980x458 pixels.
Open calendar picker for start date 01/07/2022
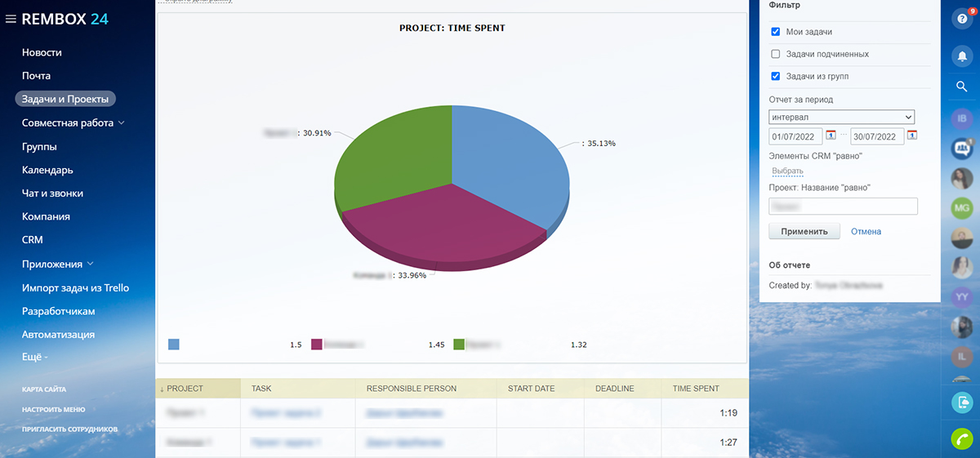(831, 136)
